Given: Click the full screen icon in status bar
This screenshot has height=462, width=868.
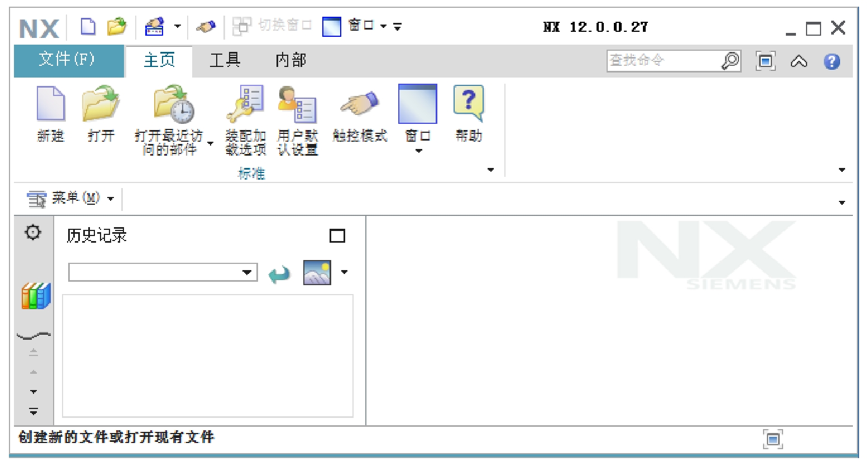Looking at the screenshot, I should (x=773, y=439).
